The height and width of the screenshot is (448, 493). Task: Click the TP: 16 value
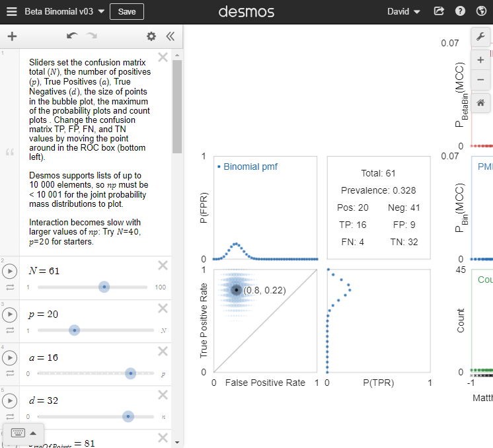(x=352, y=225)
